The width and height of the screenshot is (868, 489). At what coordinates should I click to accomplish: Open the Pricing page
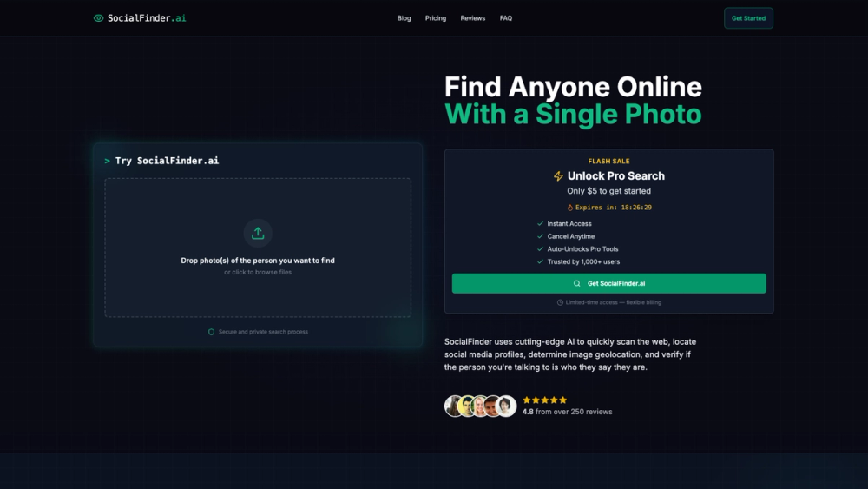click(x=436, y=18)
